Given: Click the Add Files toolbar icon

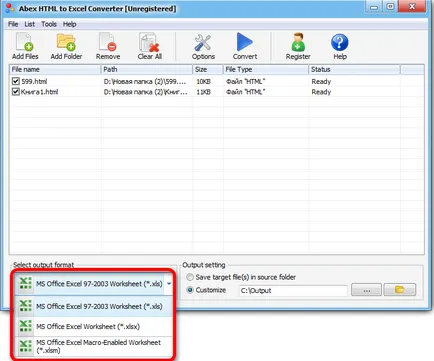Looking at the screenshot, I should [25, 42].
